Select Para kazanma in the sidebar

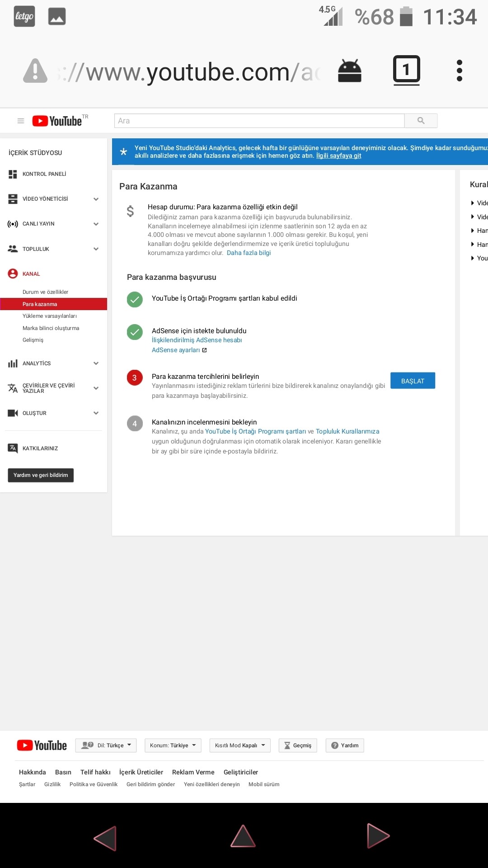point(53,304)
